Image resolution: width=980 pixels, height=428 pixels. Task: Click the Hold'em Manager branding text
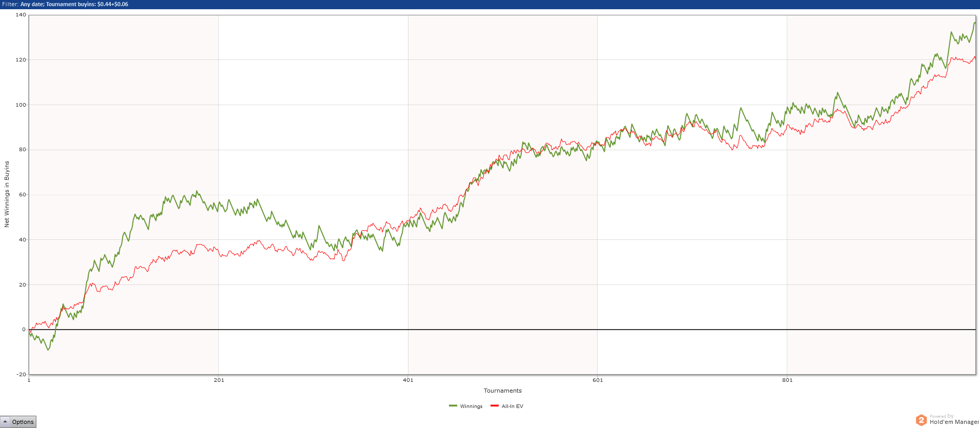pyautogui.click(x=954, y=422)
